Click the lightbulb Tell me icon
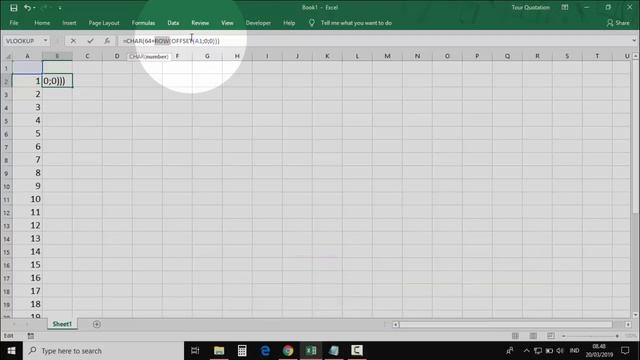 [x=311, y=23]
